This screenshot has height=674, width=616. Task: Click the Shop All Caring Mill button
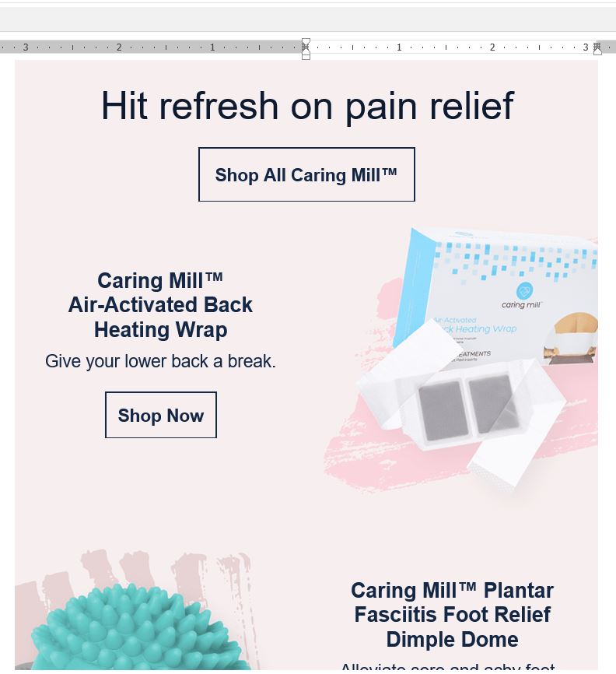pyautogui.click(x=306, y=174)
